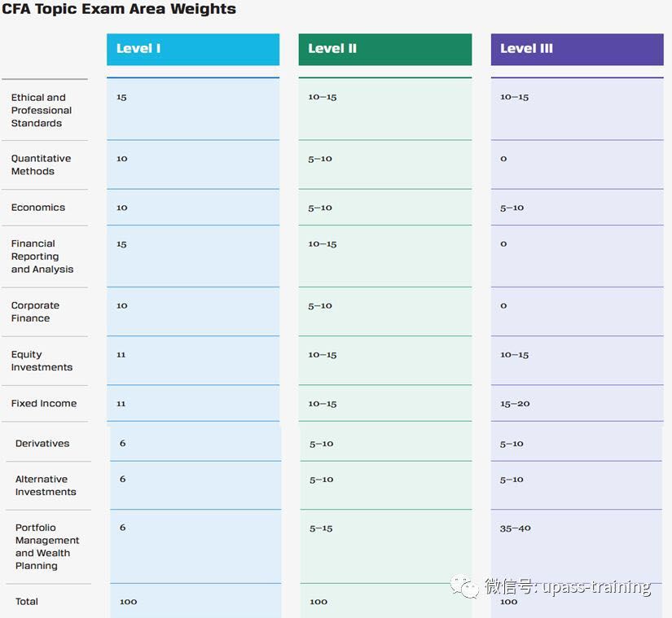This screenshot has width=672, height=618.
Task: Click the Alternative Investments row label
Action: pyautogui.click(x=46, y=485)
